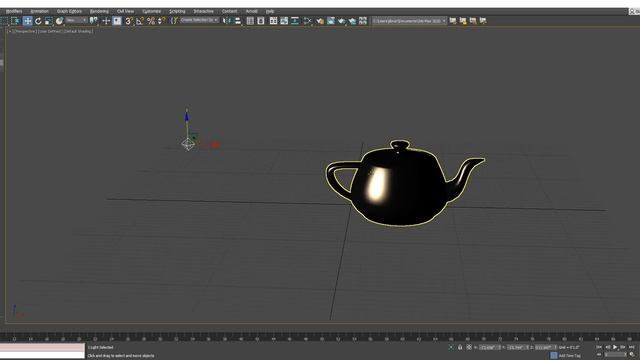Image resolution: width=640 pixels, height=360 pixels.
Task: Open Render Setup dialog
Action: click(x=320, y=21)
